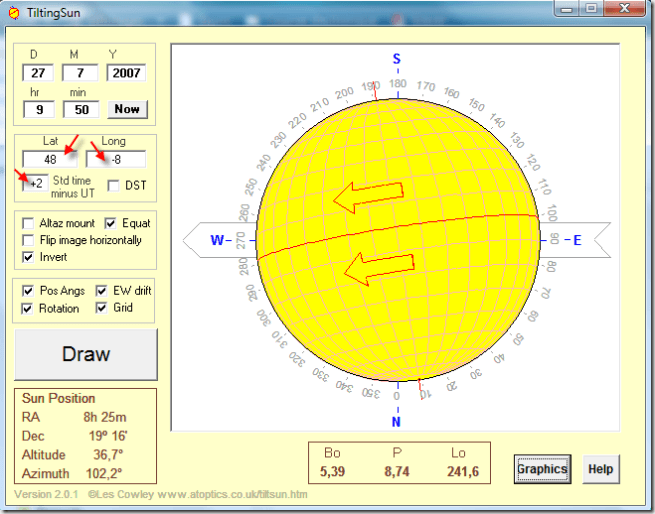
Task: Uncheck the Invert option
Action: coord(28,257)
